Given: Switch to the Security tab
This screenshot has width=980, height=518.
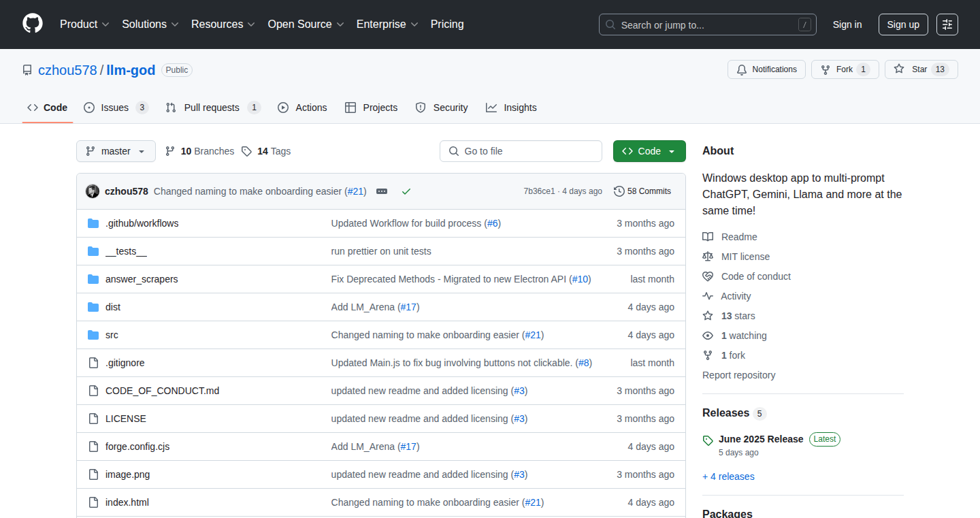Looking at the screenshot, I should (442, 108).
